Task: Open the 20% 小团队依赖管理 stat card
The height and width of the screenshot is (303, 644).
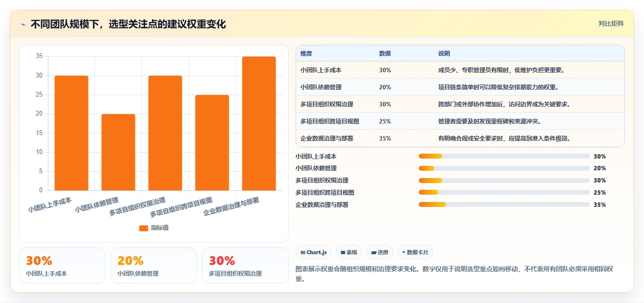Action: (153, 265)
